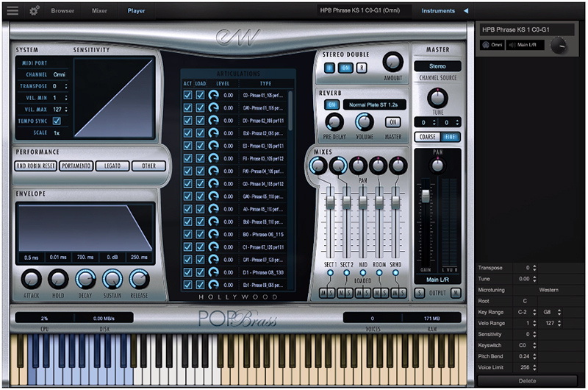Click the Master gain fader handle
Image resolution: width=588 pixels, height=390 pixels.
click(426, 196)
